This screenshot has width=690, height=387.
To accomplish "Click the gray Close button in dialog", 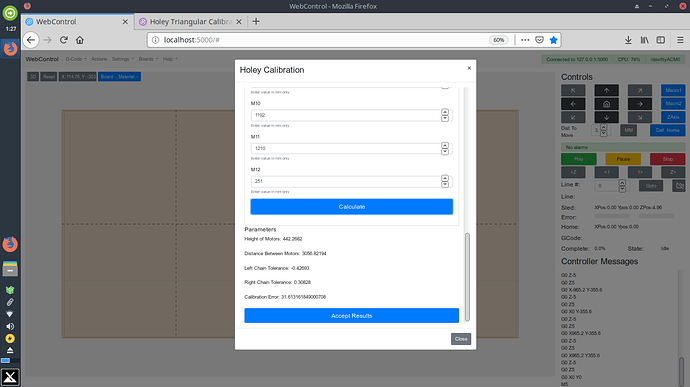I will 461,339.
